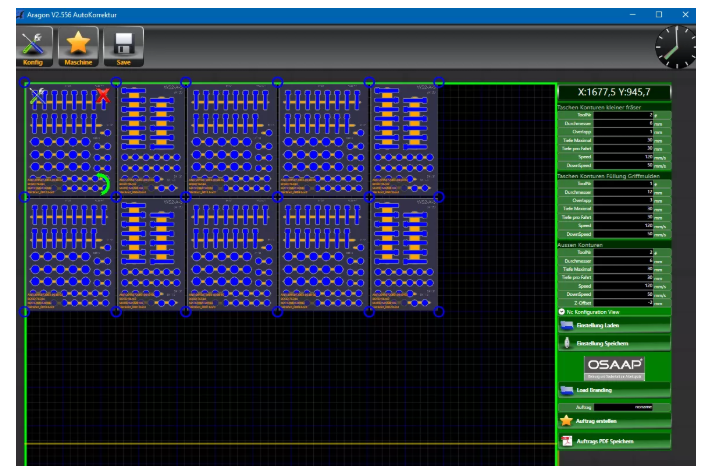Click the top-left blue corner handle circle

25,83
